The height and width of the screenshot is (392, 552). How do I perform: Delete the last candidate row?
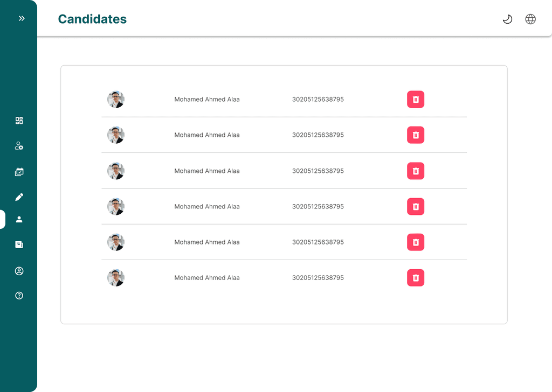coord(416,278)
